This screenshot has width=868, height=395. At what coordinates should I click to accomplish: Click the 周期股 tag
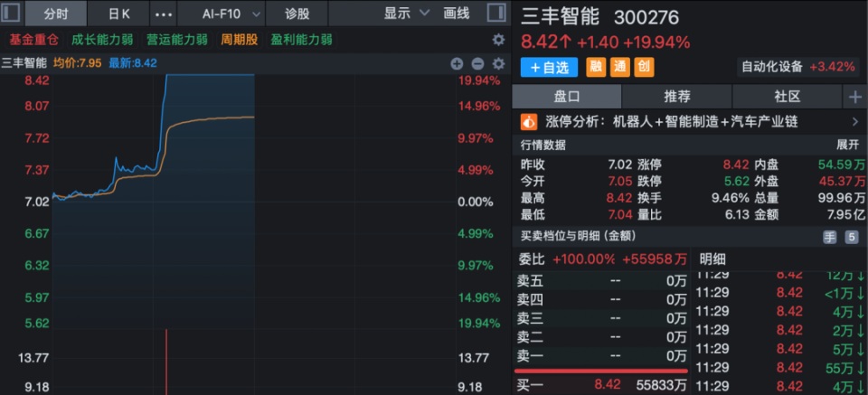[239, 40]
